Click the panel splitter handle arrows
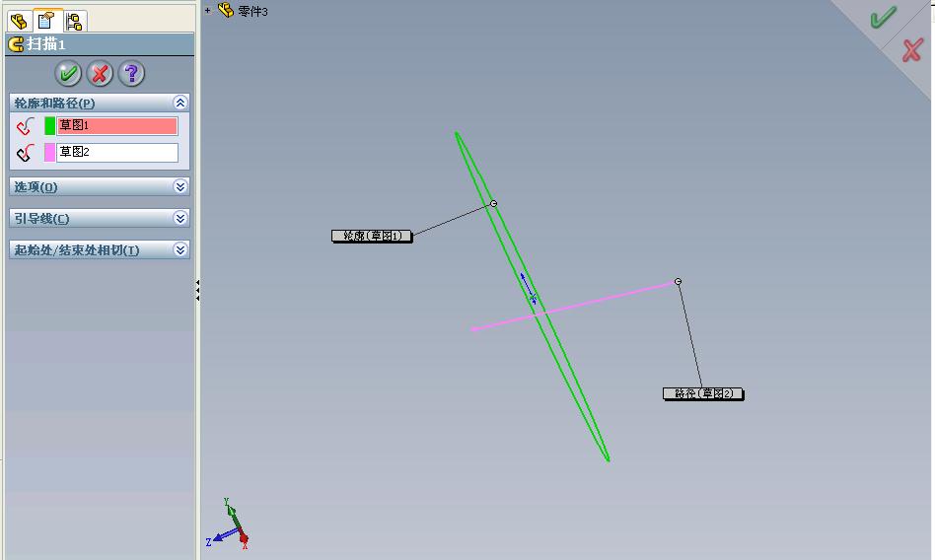This screenshot has height=560, width=935. [x=197, y=290]
